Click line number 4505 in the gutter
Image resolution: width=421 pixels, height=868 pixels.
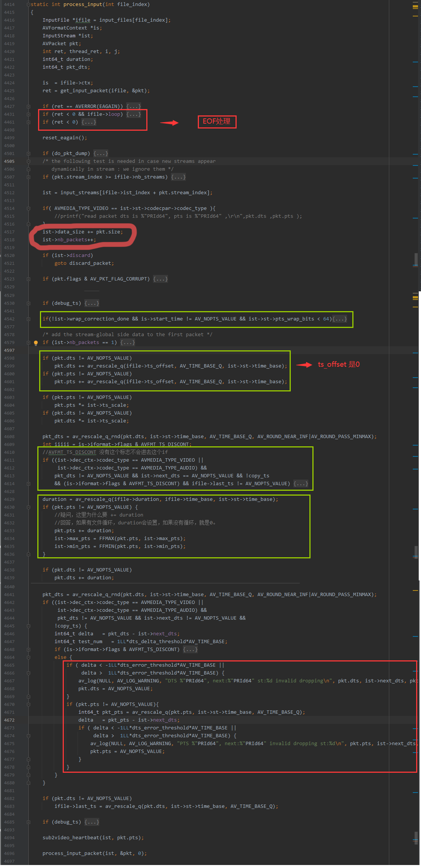(9, 161)
